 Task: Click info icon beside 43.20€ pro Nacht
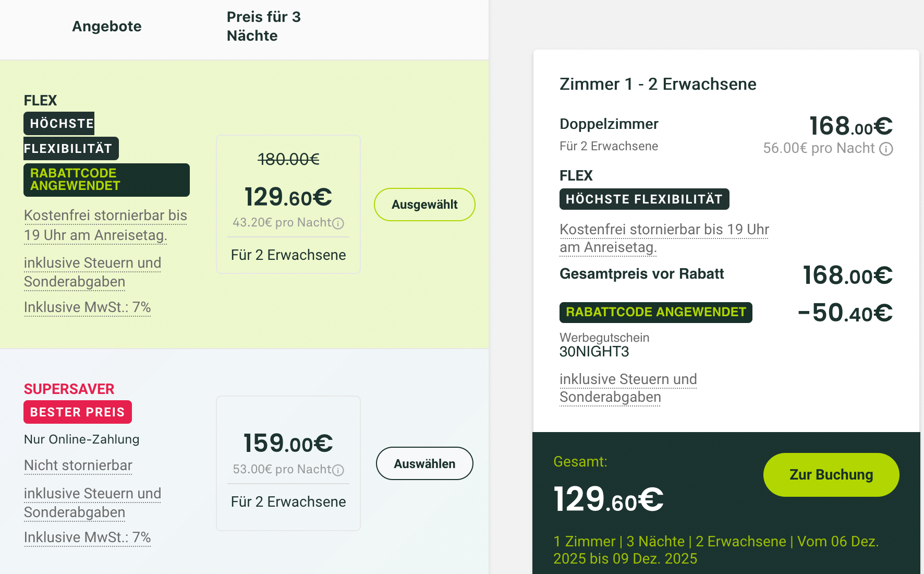pyautogui.click(x=338, y=223)
